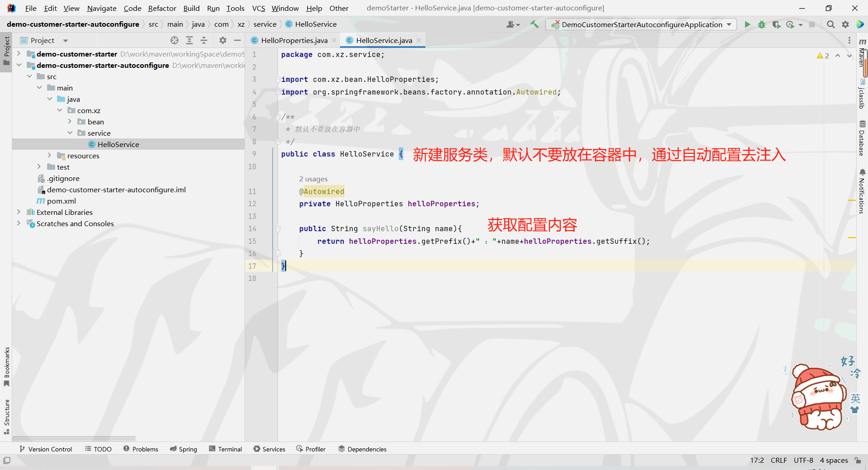Run the DemoCustomerStarterAutoconfigureApplication
Image resolution: width=868 pixels, height=470 pixels.
747,24
